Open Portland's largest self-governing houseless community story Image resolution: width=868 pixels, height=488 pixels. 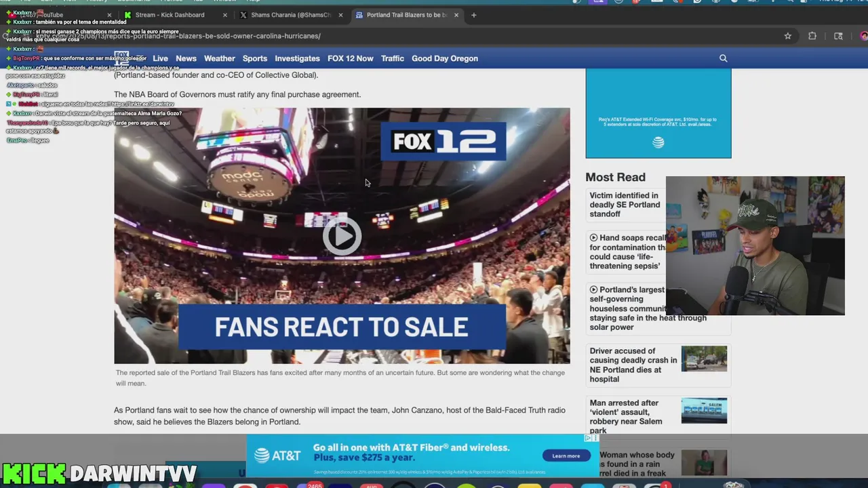[648, 308]
